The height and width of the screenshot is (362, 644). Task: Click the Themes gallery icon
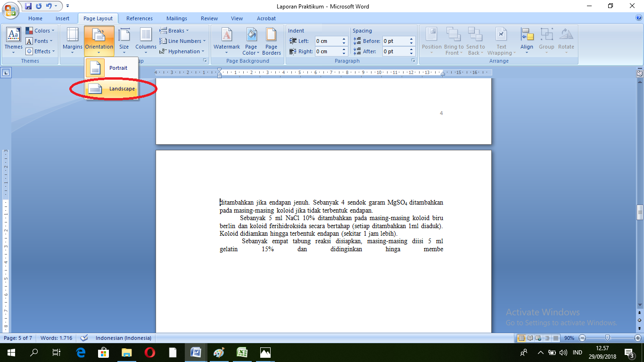click(13, 40)
